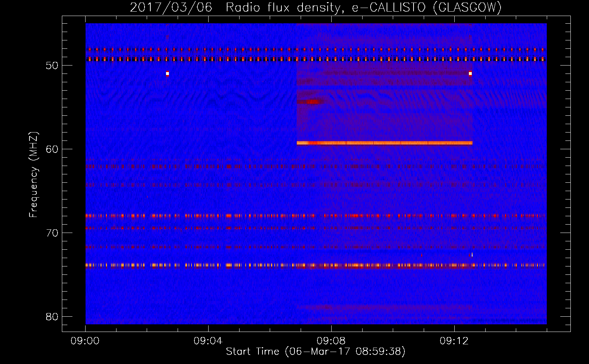Click the 09:08 time tick label
Screen dimensions: 589x364
click(x=331, y=341)
